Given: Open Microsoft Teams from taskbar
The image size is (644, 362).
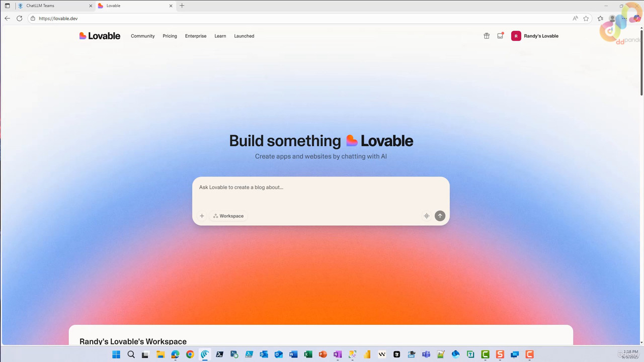Looking at the screenshot, I should pos(426,354).
